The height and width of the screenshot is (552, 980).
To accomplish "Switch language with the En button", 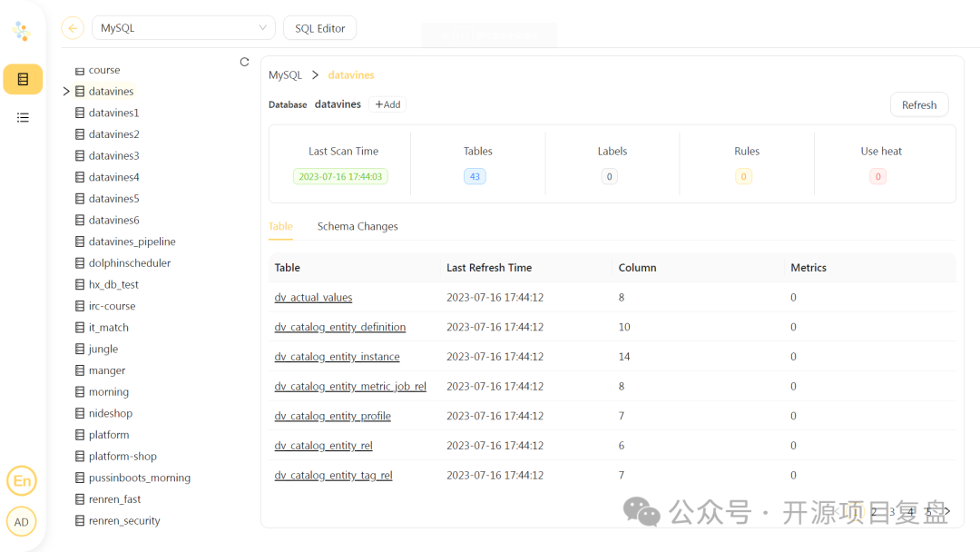I will tap(22, 481).
